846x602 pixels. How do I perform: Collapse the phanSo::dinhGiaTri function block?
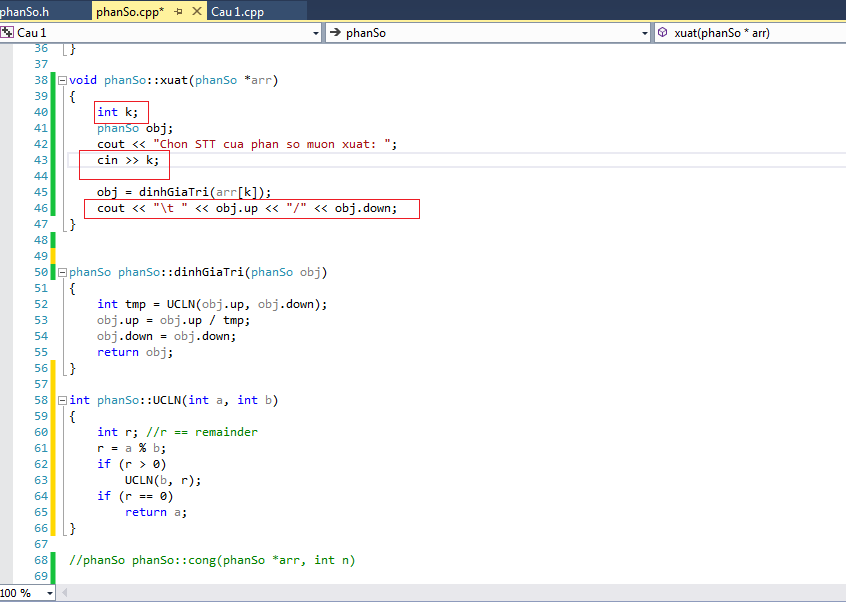62,272
